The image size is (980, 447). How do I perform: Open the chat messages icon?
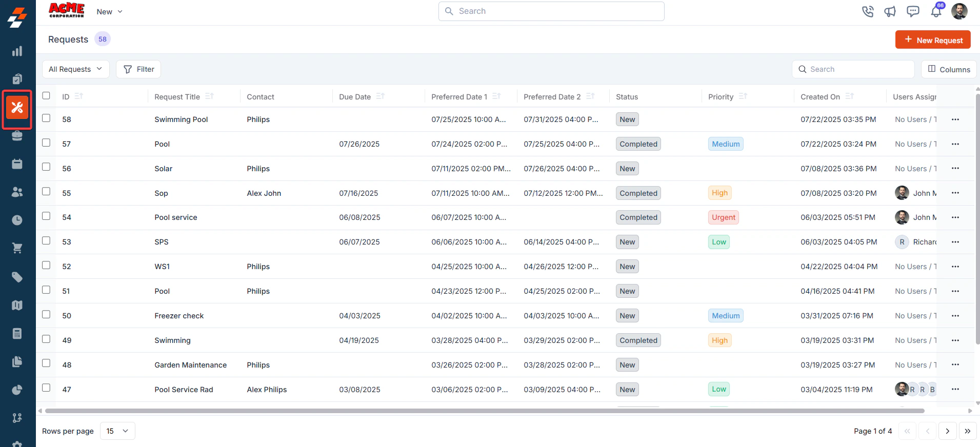point(913,11)
